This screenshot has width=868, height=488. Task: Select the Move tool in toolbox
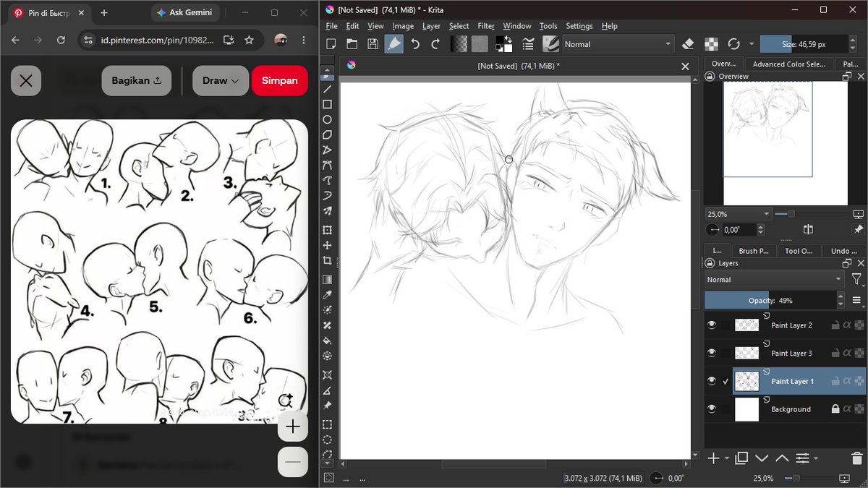327,245
